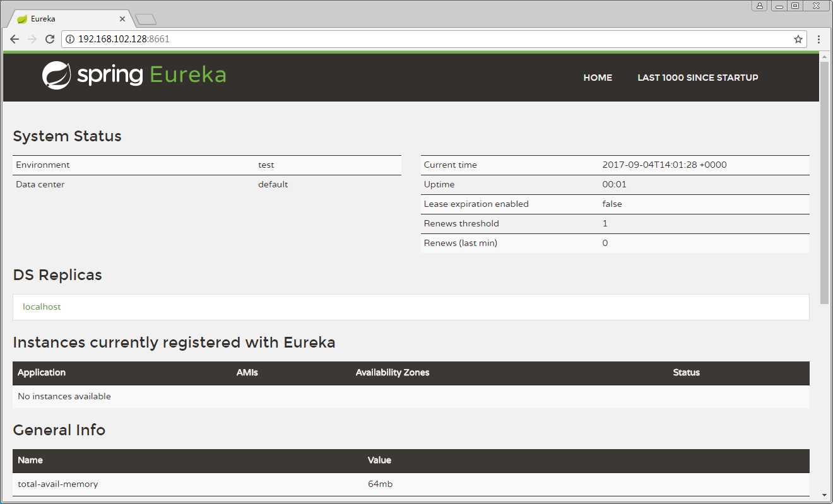Open a new browser tab
This screenshot has width=833, height=504.
click(146, 20)
